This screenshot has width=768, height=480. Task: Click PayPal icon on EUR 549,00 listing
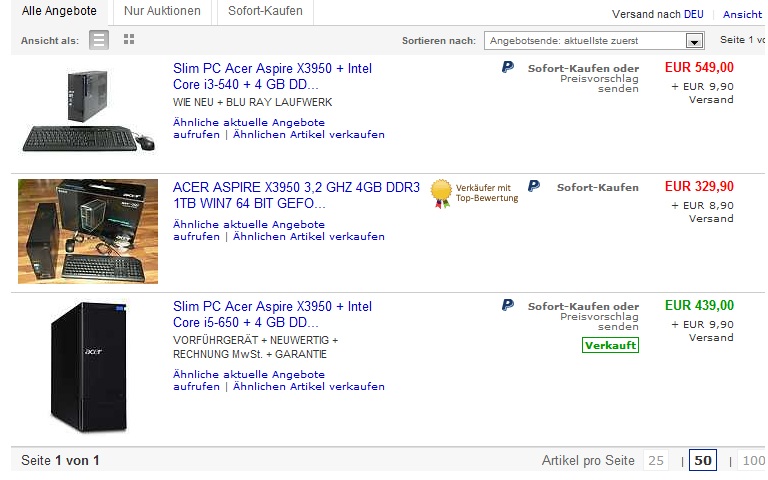[508, 67]
